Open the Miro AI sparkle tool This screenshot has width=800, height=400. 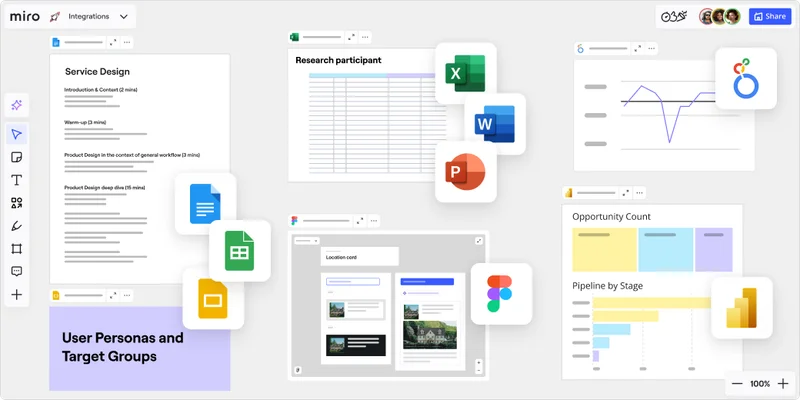(17, 106)
